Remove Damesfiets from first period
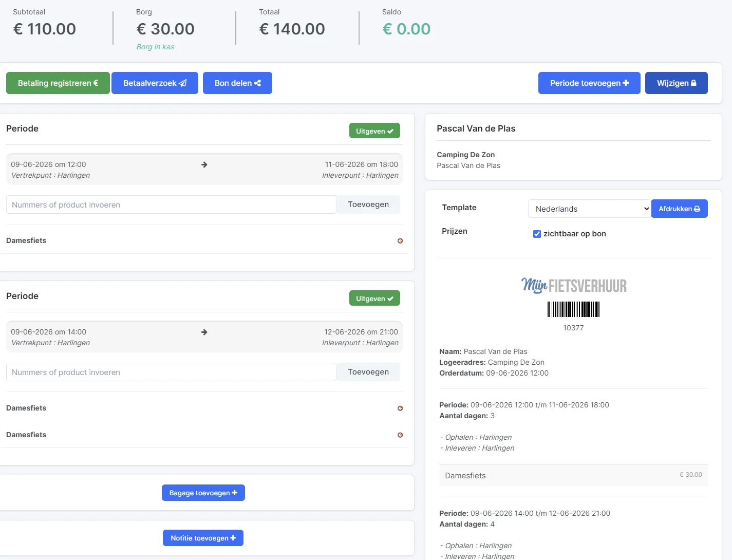The width and height of the screenshot is (732, 560). pyautogui.click(x=400, y=241)
